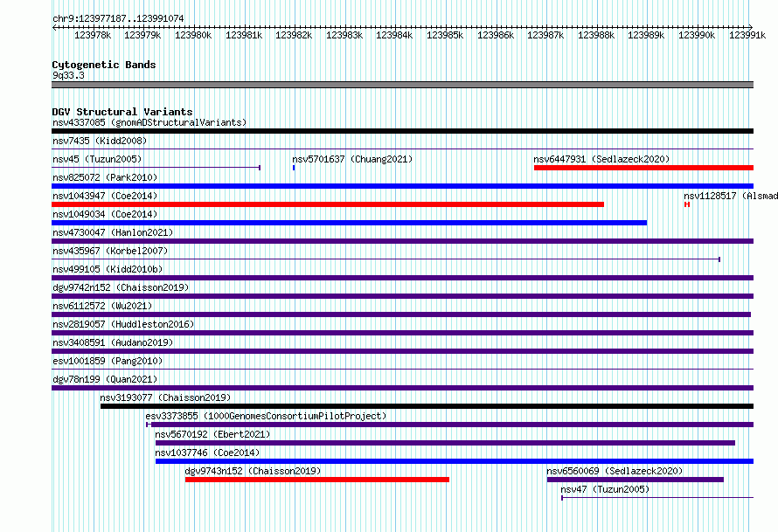The image size is (778, 532).
Task: Click the purple esv3373855 variant bar
Action: click(x=452, y=425)
